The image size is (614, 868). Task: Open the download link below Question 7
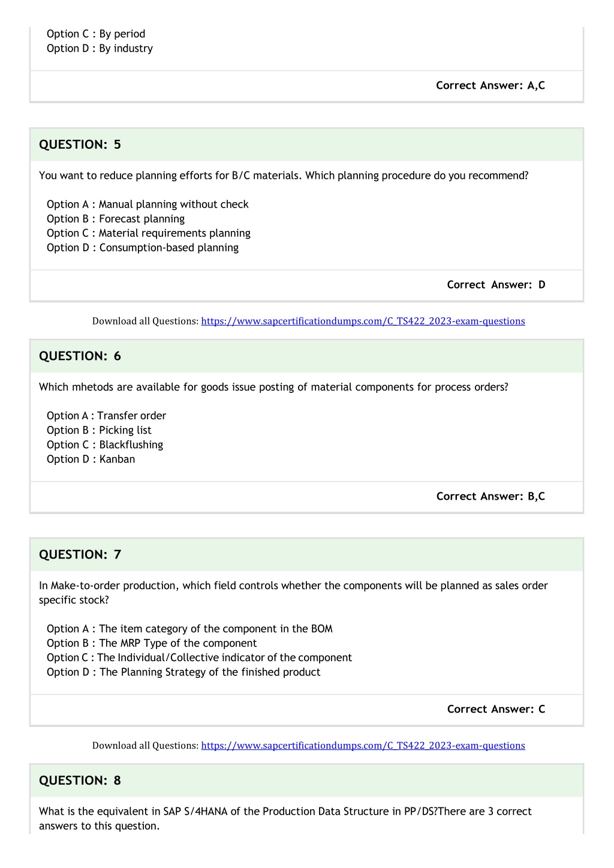coord(363,745)
